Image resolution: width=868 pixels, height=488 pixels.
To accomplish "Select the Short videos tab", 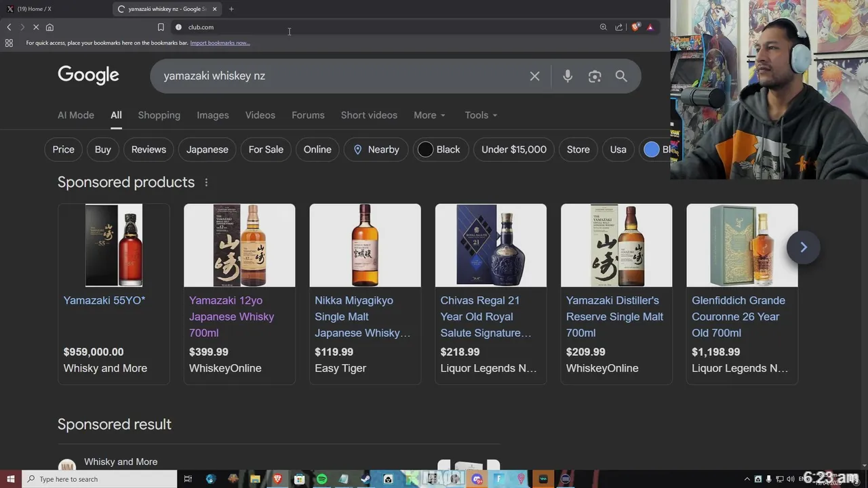I will [x=369, y=115].
